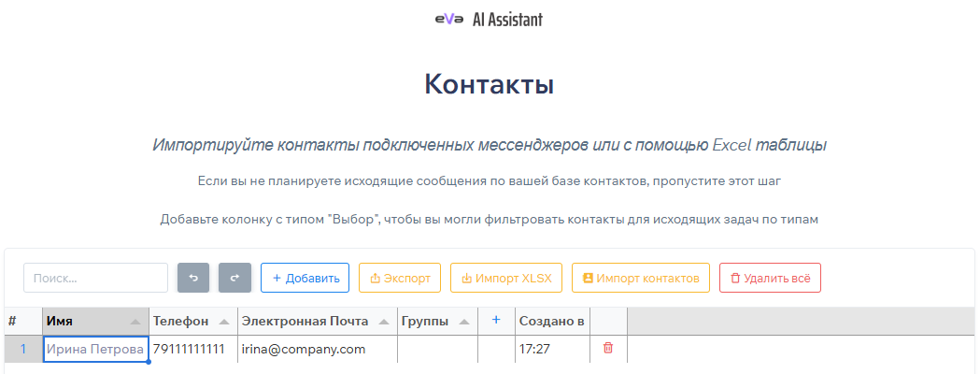Viewport: 980px width, 374px height.
Task: Select the Ирина Петрова name cell
Action: click(x=95, y=349)
